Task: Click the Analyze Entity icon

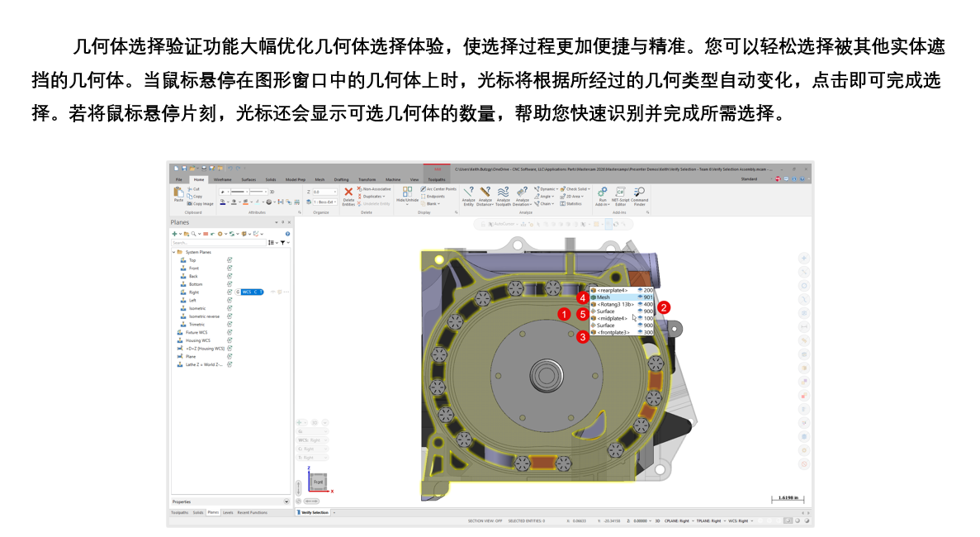Action: [468, 192]
